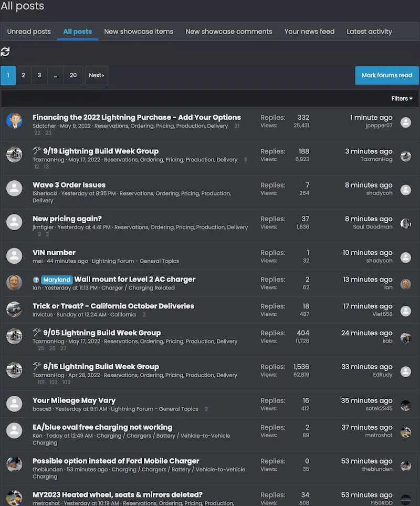420x506 pixels.
Task: Click the page 1 button
Action: coord(8,75)
